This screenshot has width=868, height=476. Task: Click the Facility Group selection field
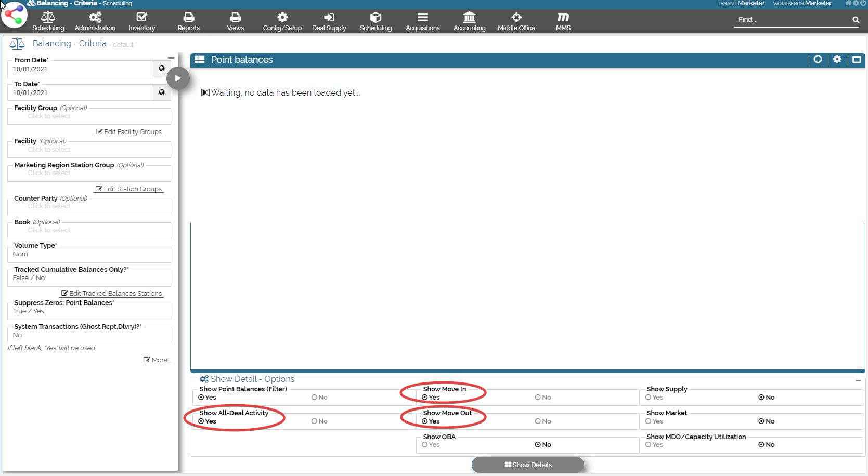pyautogui.click(x=89, y=116)
